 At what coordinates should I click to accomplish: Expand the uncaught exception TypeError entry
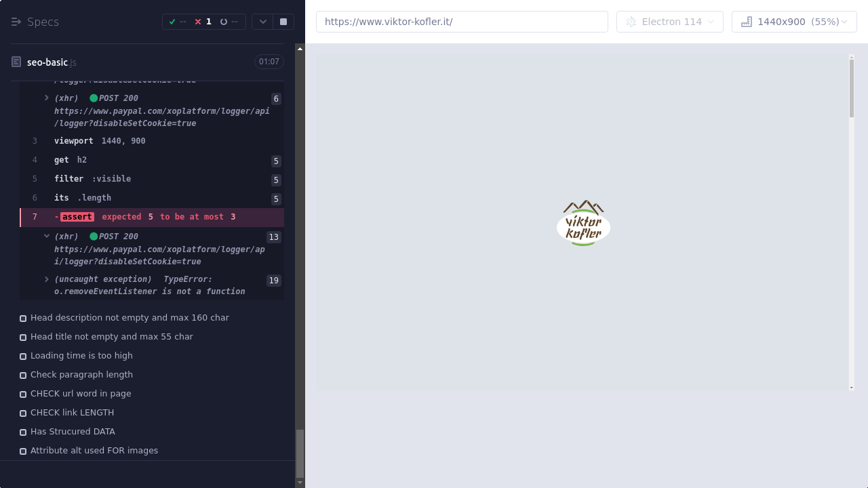tap(47, 279)
